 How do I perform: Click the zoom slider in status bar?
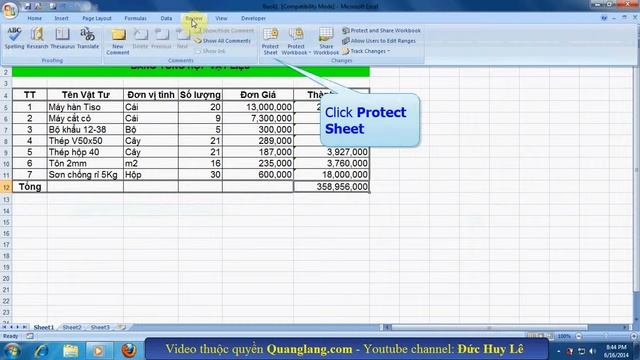606,336
